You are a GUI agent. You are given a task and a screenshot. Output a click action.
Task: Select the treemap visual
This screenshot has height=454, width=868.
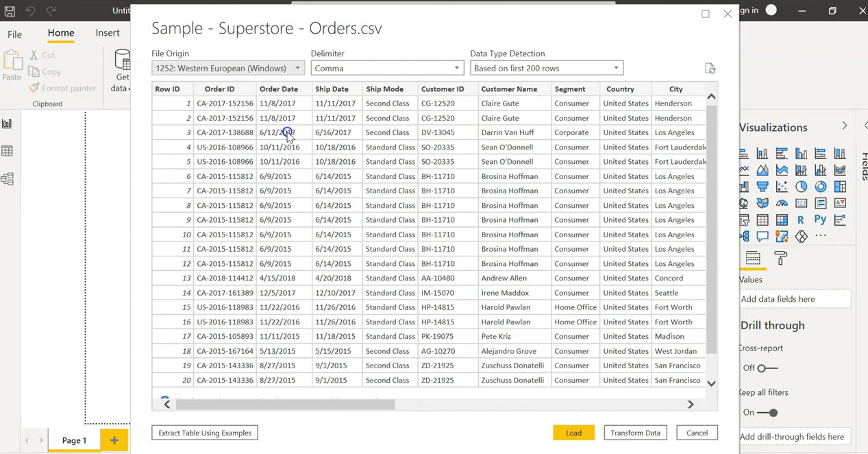click(840, 187)
